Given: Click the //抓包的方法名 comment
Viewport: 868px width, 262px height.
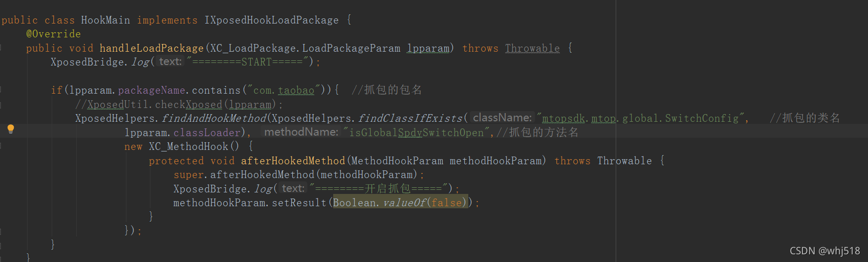Looking at the screenshot, I should click(537, 133).
